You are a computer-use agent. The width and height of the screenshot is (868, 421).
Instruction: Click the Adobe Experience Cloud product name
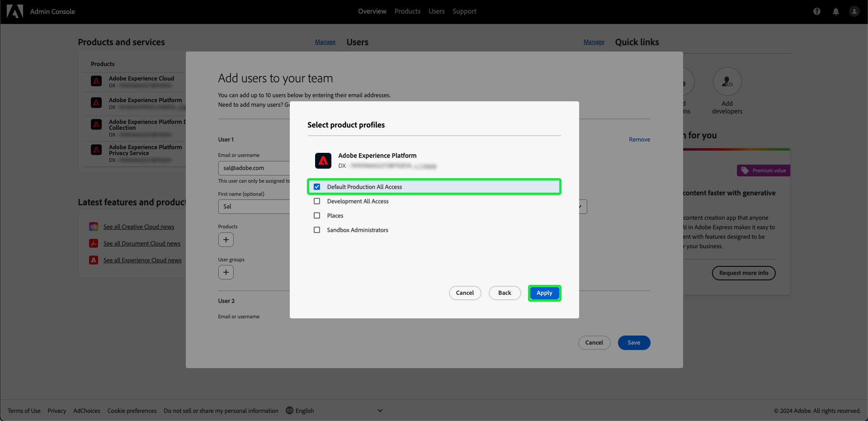pyautogui.click(x=142, y=78)
